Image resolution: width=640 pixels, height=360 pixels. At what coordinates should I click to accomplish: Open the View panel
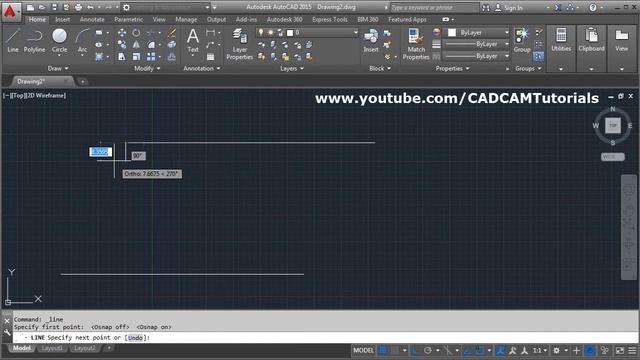[622, 41]
